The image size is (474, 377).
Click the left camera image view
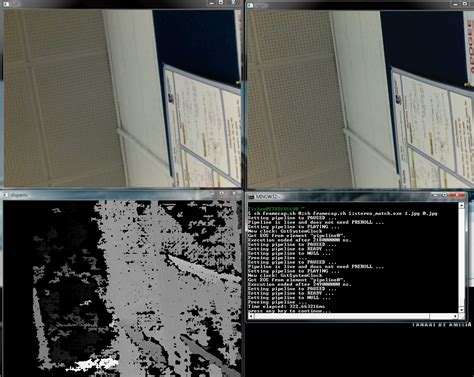point(122,98)
